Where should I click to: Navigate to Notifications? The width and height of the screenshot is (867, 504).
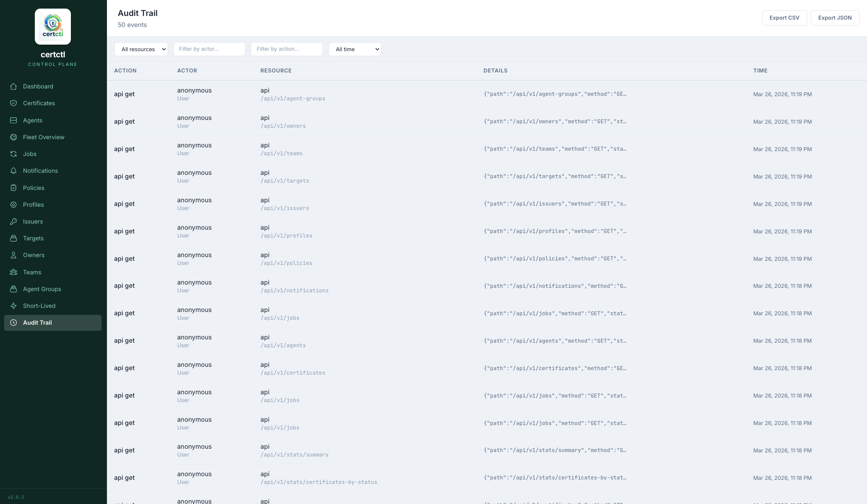coord(53,171)
